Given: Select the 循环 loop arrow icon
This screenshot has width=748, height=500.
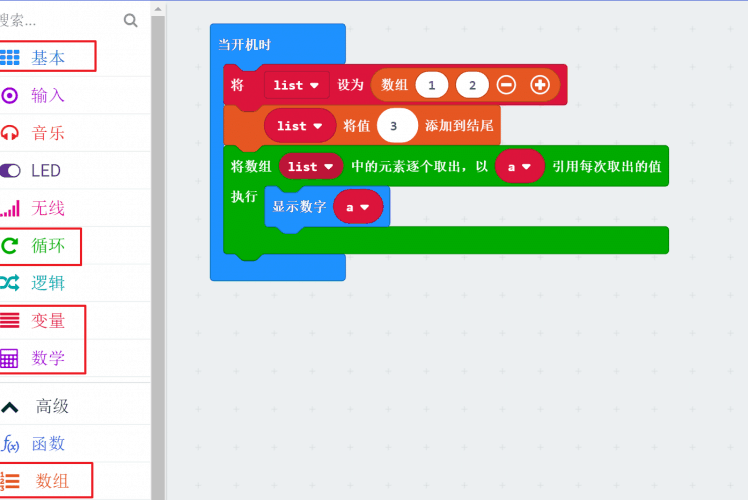Looking at the screenshot, I should click(10, 245).
